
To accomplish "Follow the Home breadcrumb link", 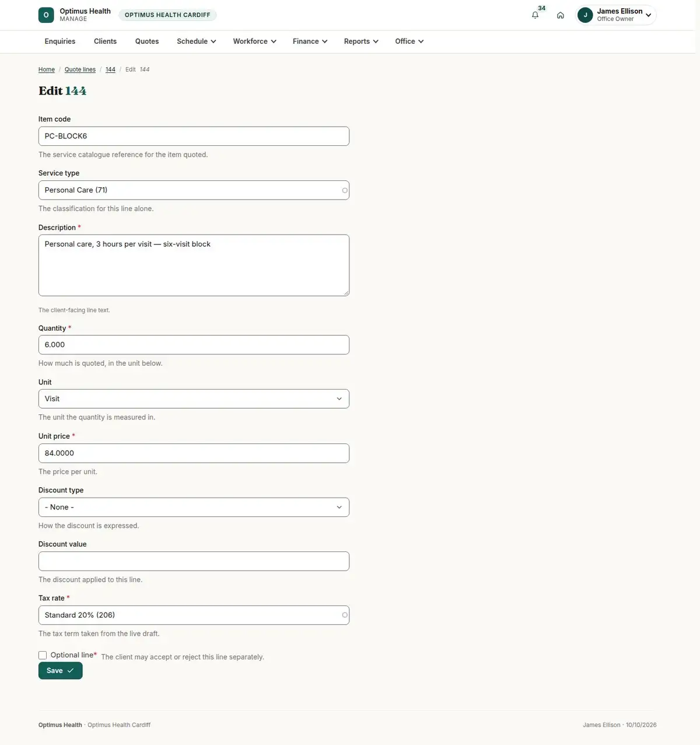I will coord(47,69).
